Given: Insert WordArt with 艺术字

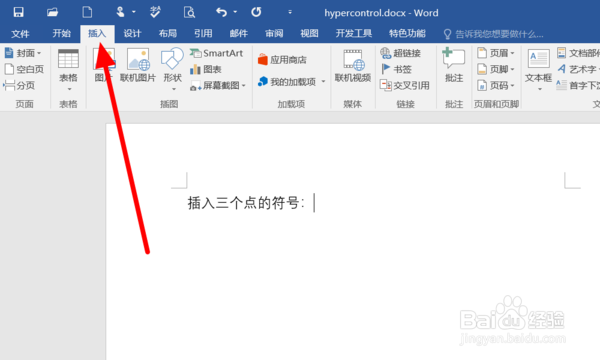Looking at the screenshot, I should [x=578, y=69].
